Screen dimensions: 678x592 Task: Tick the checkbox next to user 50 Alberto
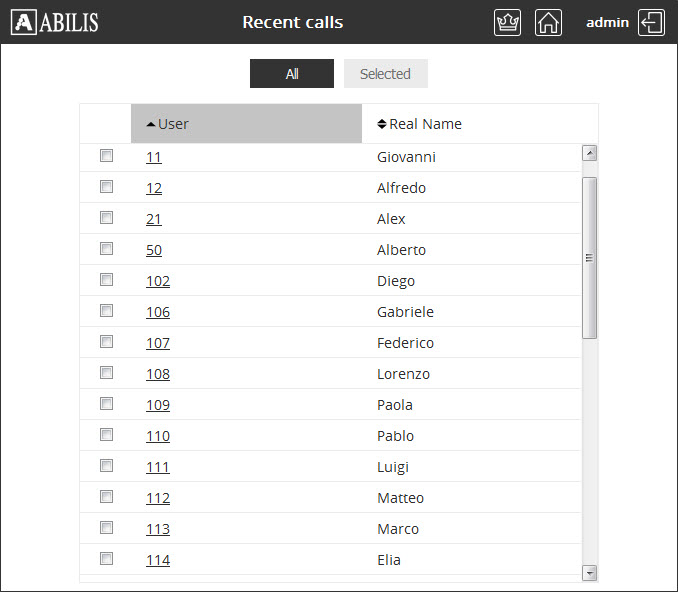pyautogui.click(x=106, y=249)
